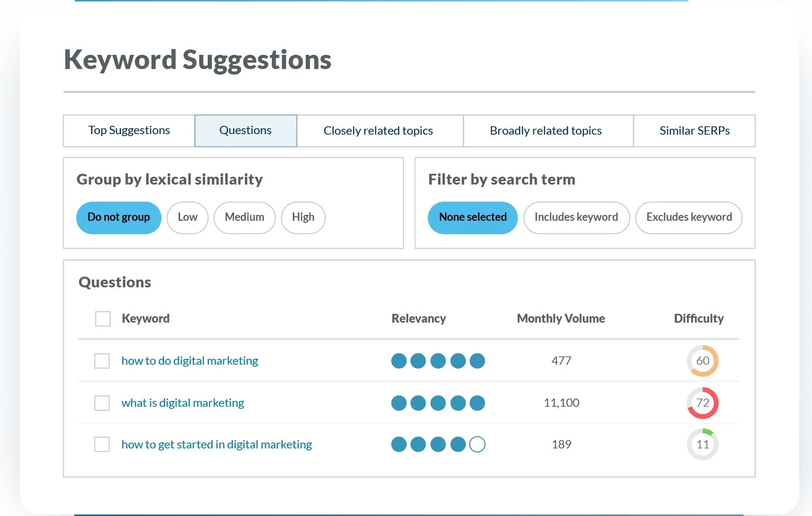This screenshot has height=516, width=812.
Task: Switch to the Top Suggestions tab
Action: [x=129, y=131]
